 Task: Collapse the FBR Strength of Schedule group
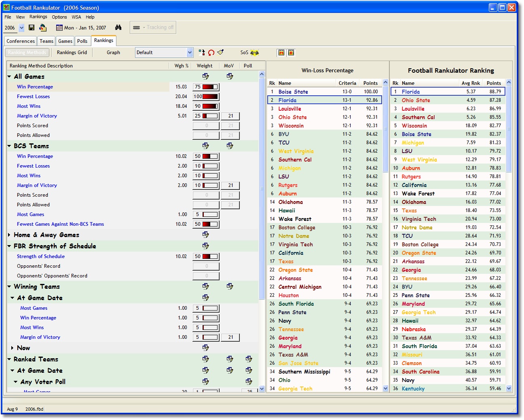tap(9, 246)
